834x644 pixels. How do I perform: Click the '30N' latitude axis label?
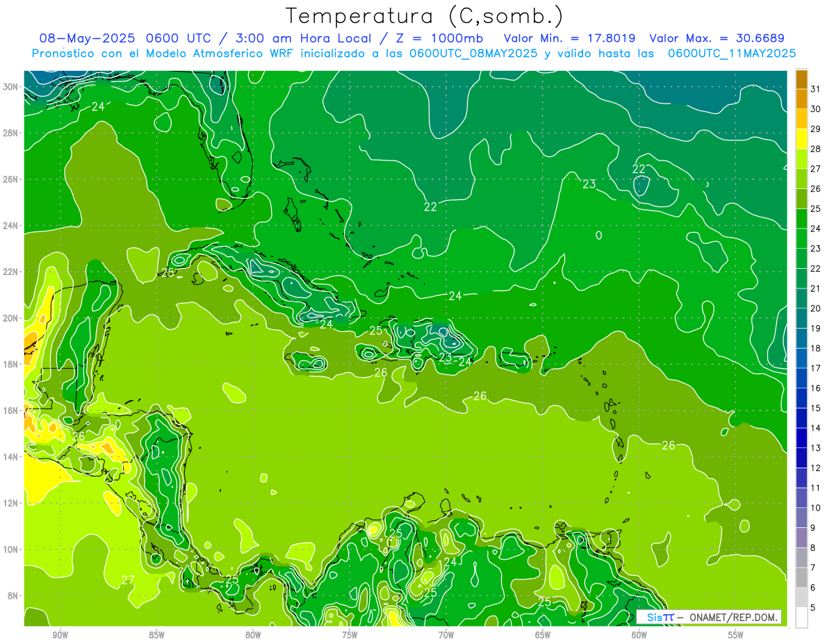point(10,87)
